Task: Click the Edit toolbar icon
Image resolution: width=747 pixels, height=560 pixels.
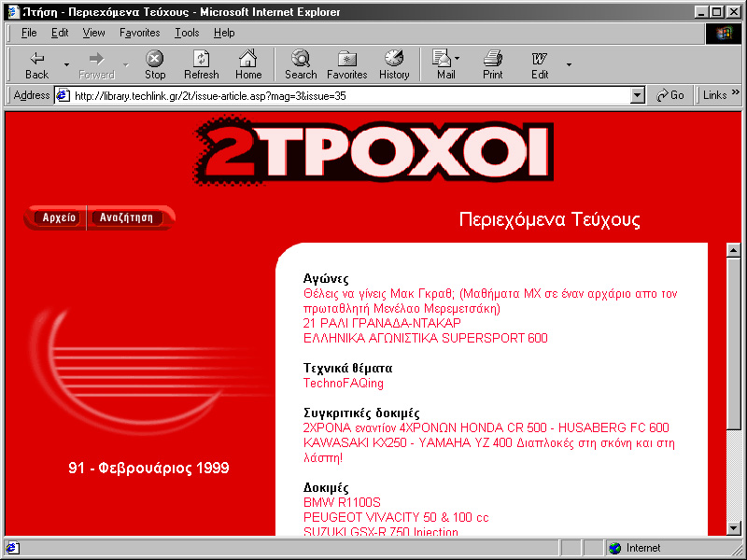Action: [540, 59]
